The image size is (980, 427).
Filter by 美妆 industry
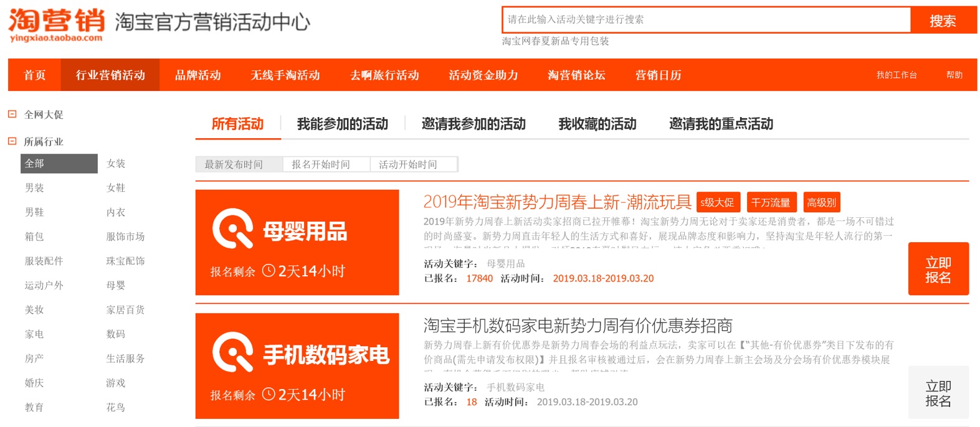click(34, 309)
